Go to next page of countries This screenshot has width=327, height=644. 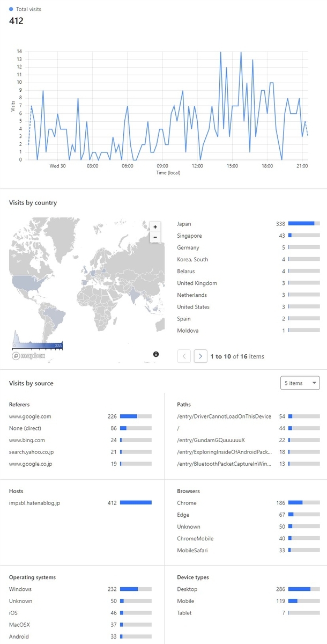pos(200,356)
